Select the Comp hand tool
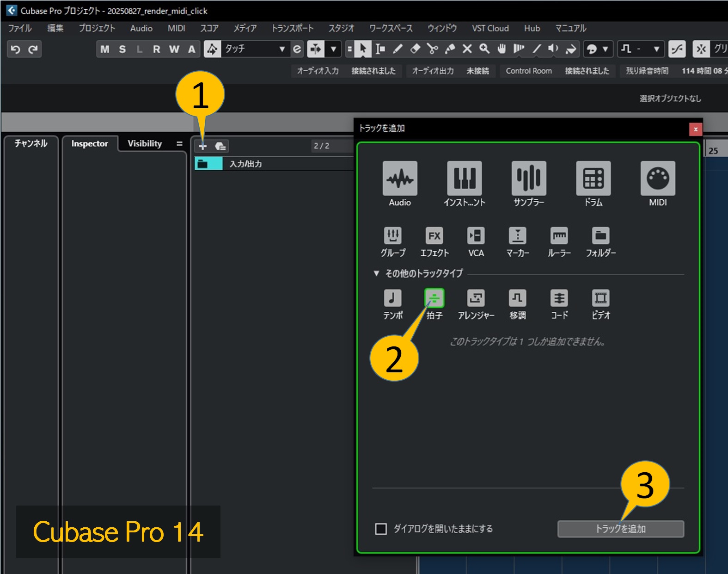This screenshot has height=574, width=728. 502,49
